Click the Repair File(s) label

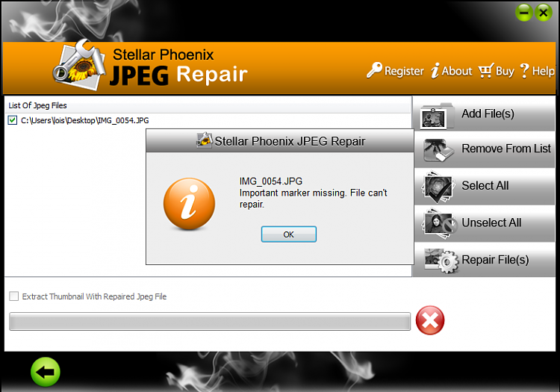click(x=495, y=260)
